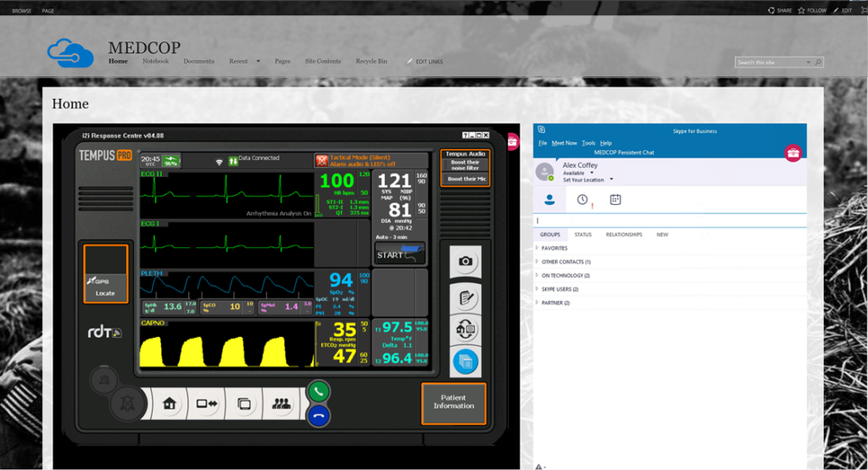The width and height of the screenshot is (868, 470).
Task: Click the camera snapshot icon on Tempus panel
Action: coord(465,261)
